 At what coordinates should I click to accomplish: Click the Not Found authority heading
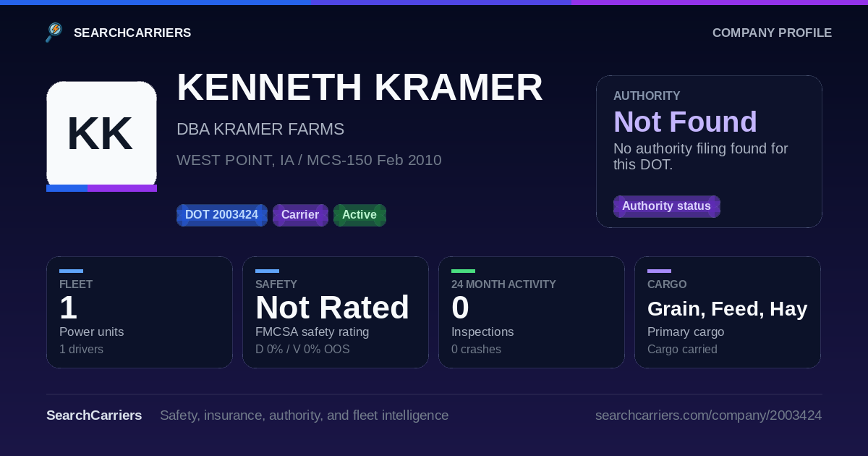point(685,122)
